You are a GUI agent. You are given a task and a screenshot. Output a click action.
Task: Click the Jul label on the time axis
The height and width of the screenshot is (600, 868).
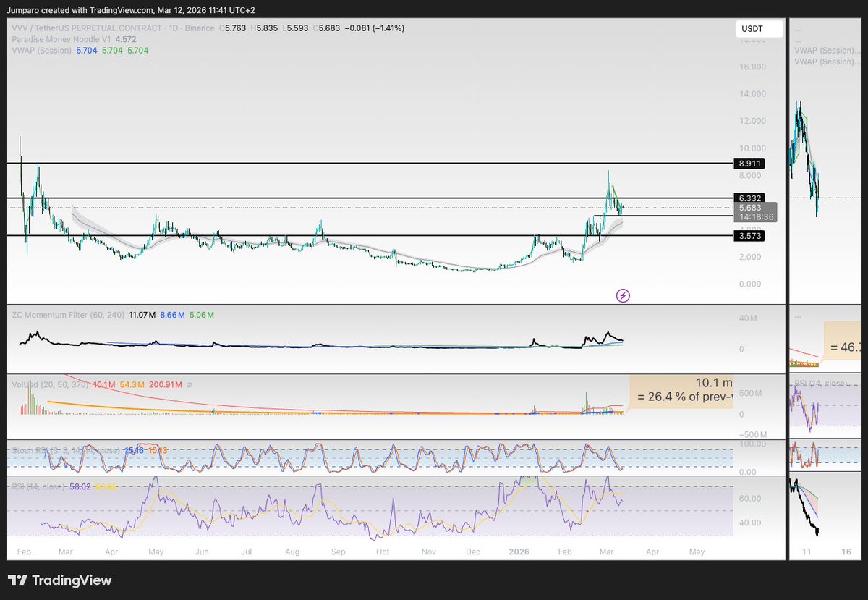tap(247, 552)
